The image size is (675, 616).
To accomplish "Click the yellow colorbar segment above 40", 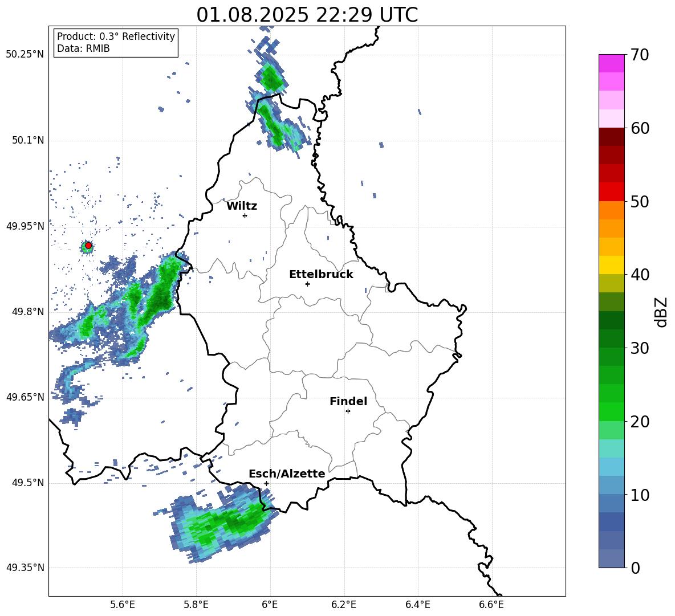I will [x=611, y=265].
